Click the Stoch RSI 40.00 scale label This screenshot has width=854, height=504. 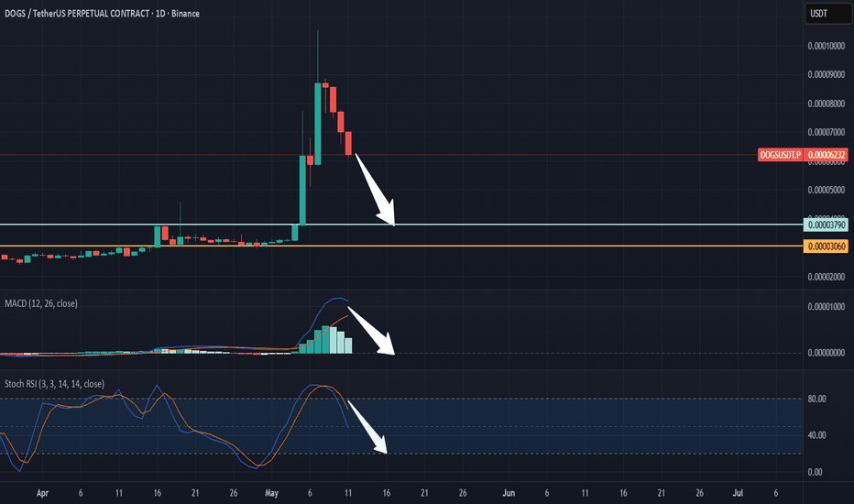[817, 434]
